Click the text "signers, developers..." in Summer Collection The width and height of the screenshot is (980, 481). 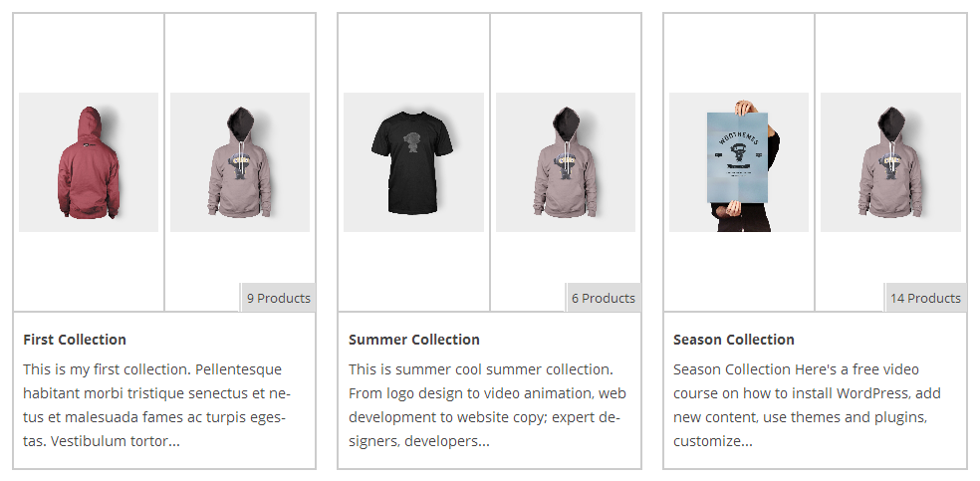[x=419, y=441]
